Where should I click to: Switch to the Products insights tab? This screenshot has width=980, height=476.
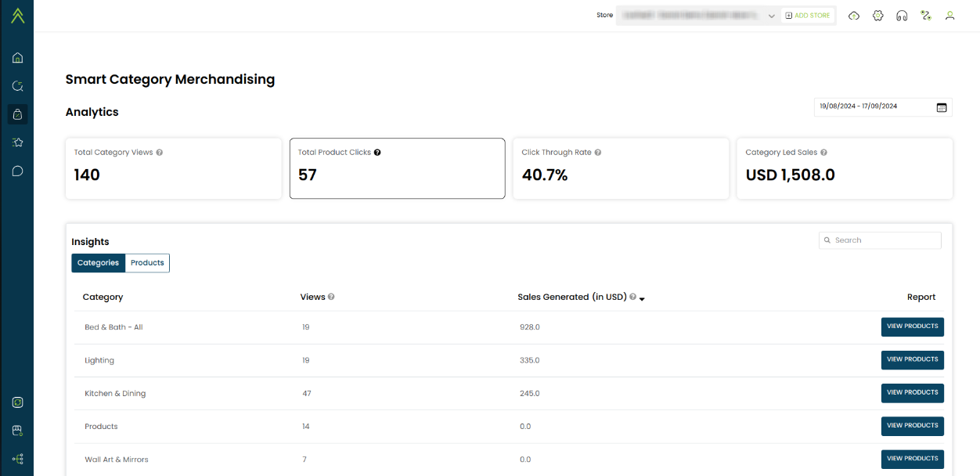tap(147, 263)
